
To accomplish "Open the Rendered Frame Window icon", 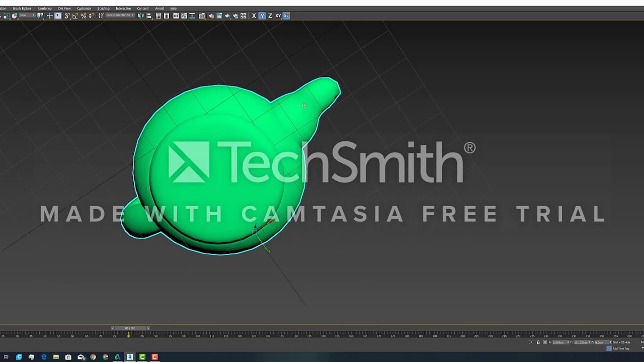I will [219, 16].
